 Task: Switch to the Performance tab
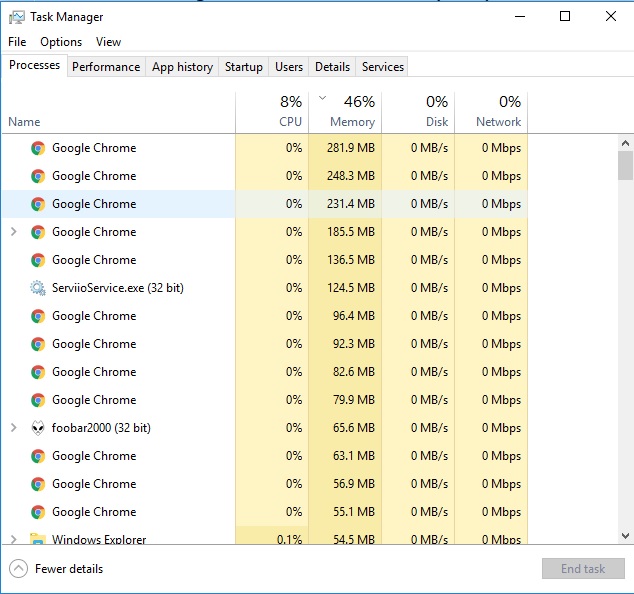tap(106, 67)
